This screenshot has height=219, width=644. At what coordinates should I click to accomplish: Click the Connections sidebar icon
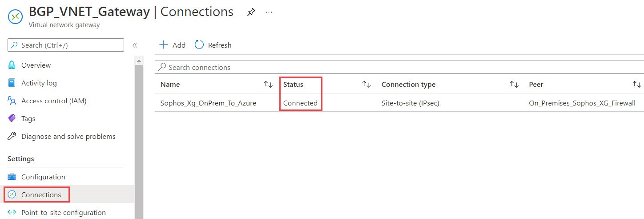click(x=12, y=195)
